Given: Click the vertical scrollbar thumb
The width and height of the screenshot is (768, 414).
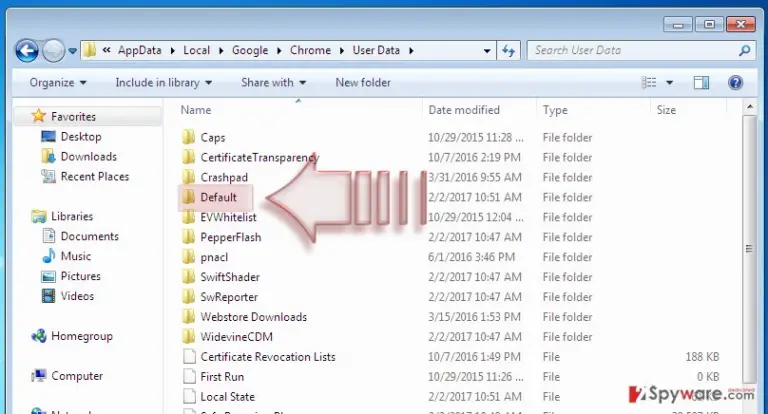Looking at the screenshot, I should pyautogui.click(x=749, y=249).
